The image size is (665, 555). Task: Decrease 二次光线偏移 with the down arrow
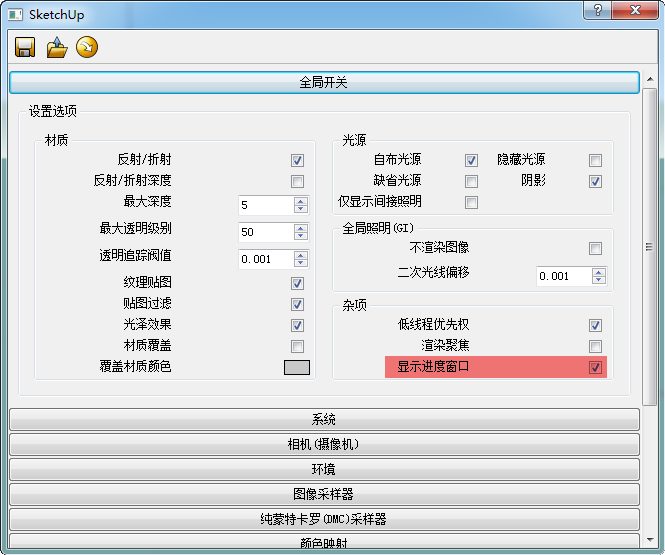(x=599, y=280)
